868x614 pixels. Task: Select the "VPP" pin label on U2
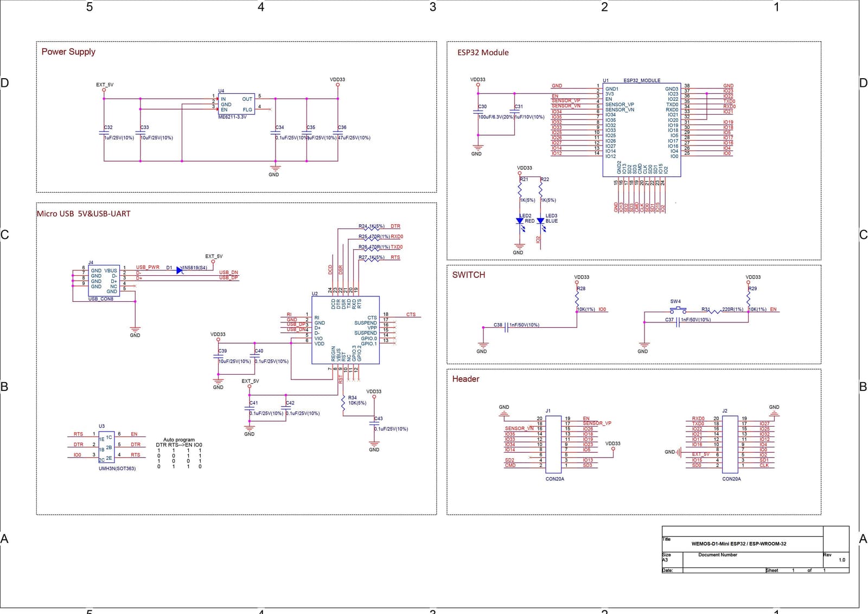(x=372, y=328)
